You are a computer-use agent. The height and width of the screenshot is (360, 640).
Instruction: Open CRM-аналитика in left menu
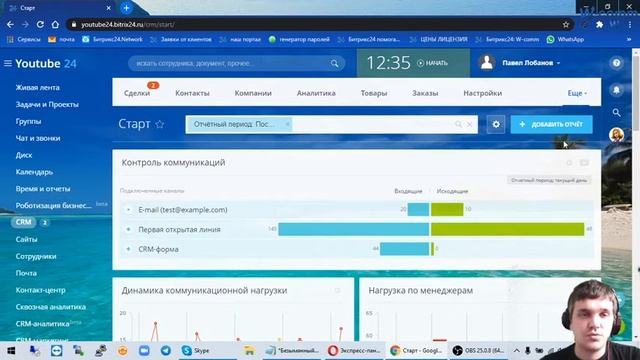point(42,324)
